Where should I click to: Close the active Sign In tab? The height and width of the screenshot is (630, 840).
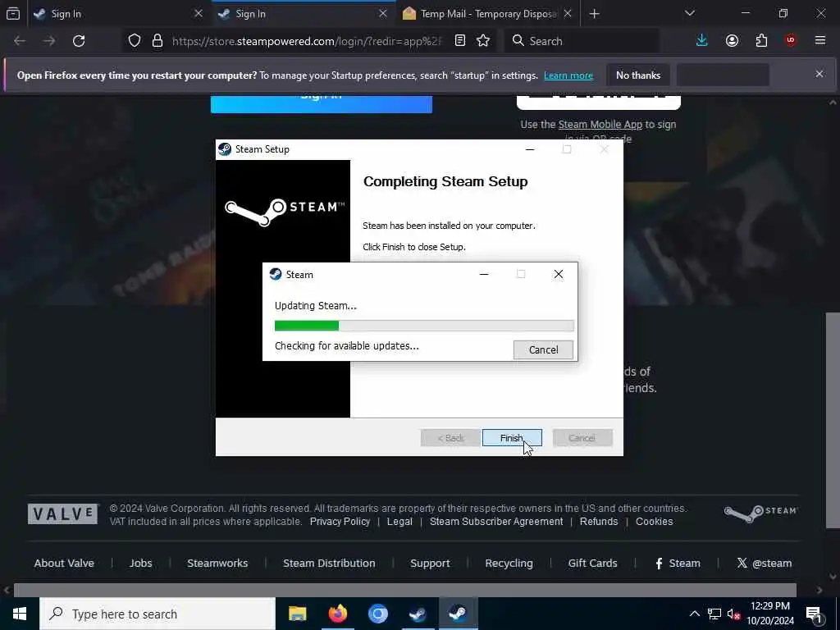coord(382,14)
